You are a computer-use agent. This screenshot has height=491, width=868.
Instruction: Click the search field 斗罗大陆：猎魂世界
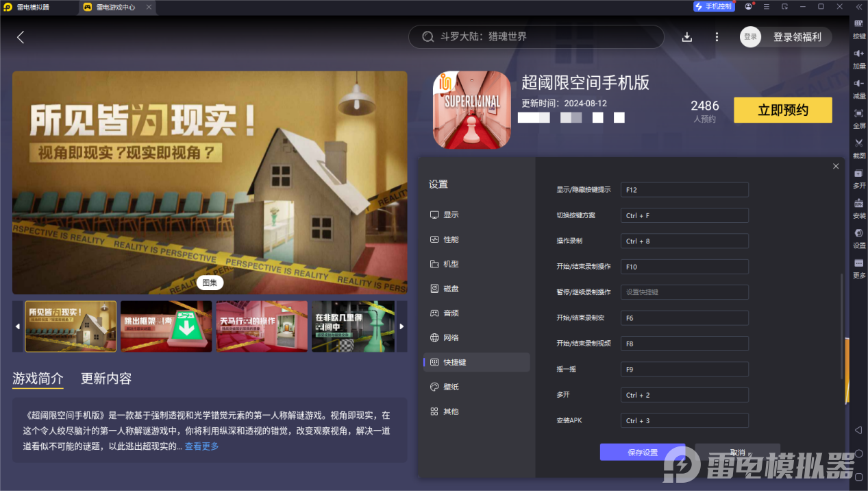coord(536,37)
